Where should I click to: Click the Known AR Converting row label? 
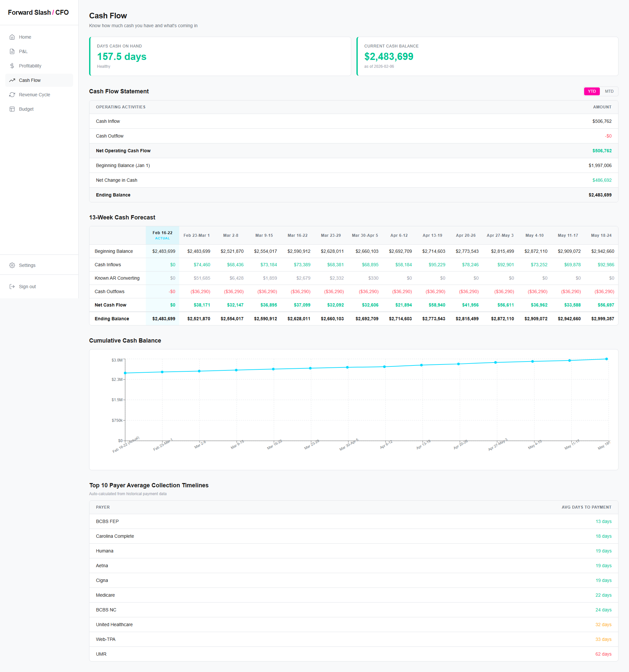117,278
